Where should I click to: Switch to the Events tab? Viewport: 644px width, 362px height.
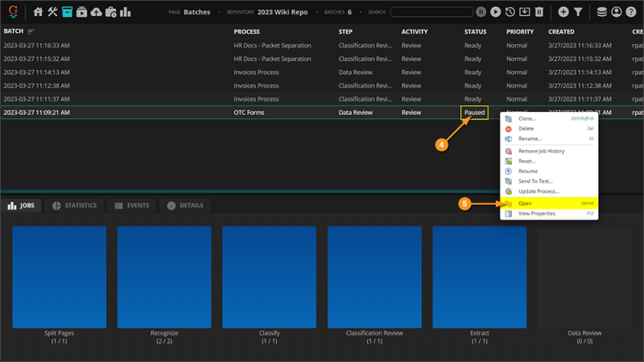(x=131, y=206)
